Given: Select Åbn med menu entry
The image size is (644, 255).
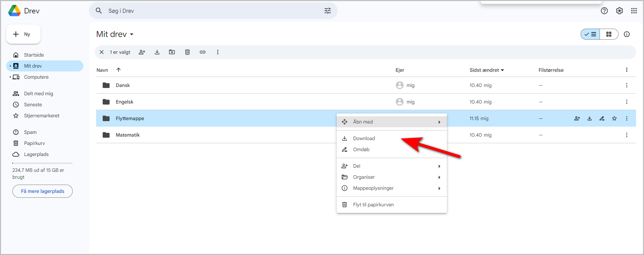Looking at the screenshot, I should (392, 122).
